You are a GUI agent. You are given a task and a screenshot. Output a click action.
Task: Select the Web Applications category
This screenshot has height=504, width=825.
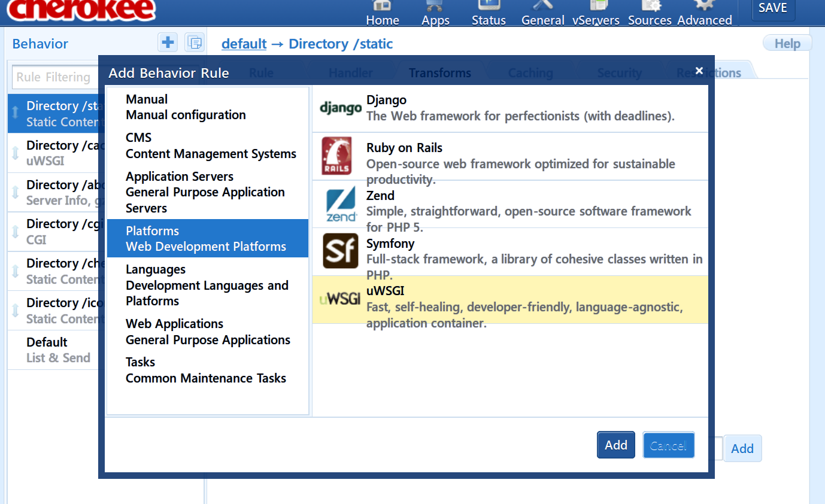coord(208,332)
